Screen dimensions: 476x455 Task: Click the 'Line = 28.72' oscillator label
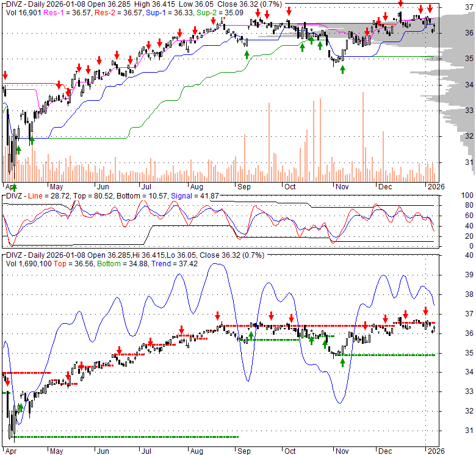coord(49,196)
